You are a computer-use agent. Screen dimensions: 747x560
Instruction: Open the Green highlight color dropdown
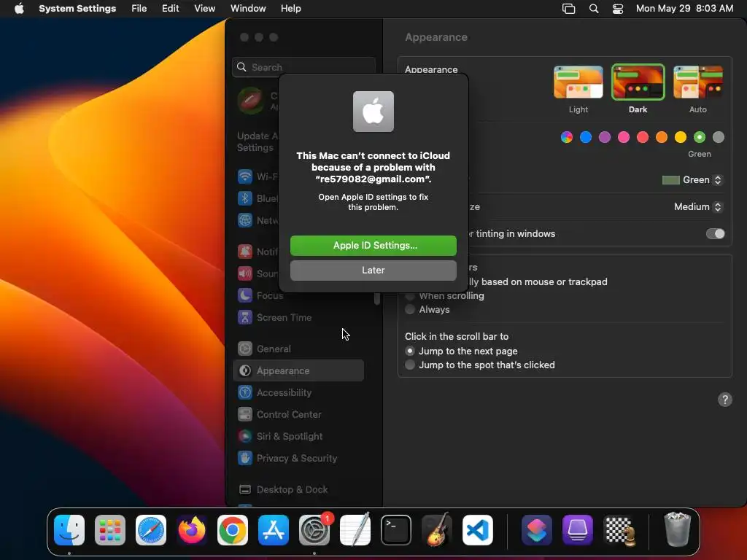(692, 180)
